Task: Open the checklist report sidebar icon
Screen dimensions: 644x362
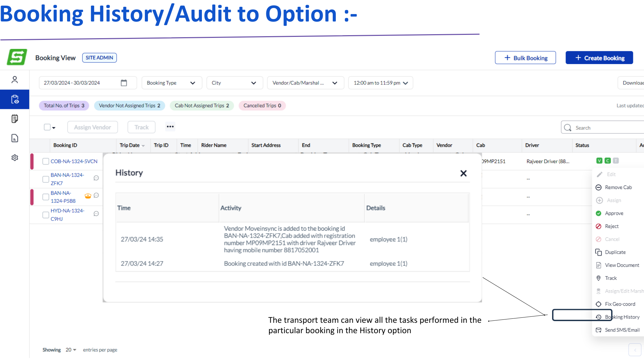Action: coord(14,119)
